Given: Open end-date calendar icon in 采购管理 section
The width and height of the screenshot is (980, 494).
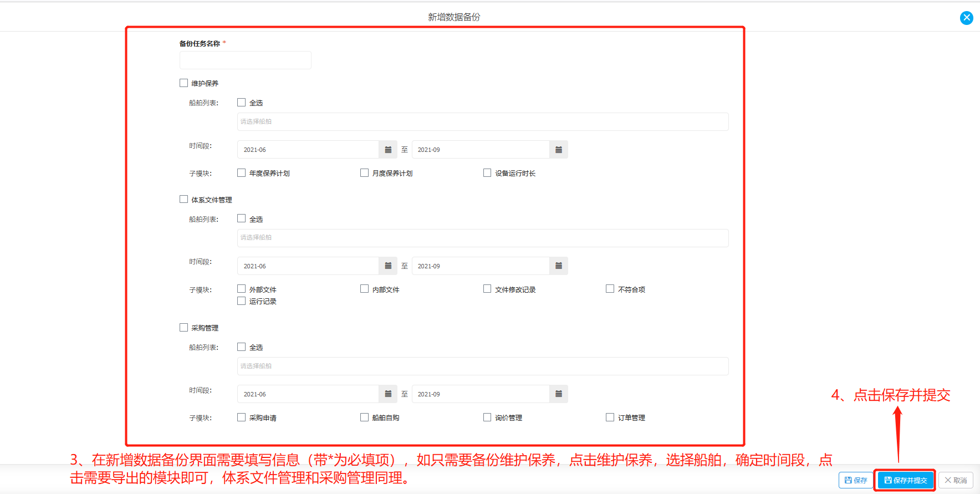Looking at the screenshot, I should pos(559,394).
